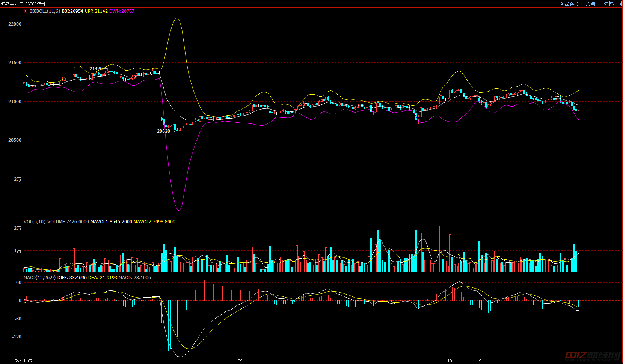Screen dimensions: 623x364
Task: Click the 22000 price axis label
Action: [x=15, y=24]
